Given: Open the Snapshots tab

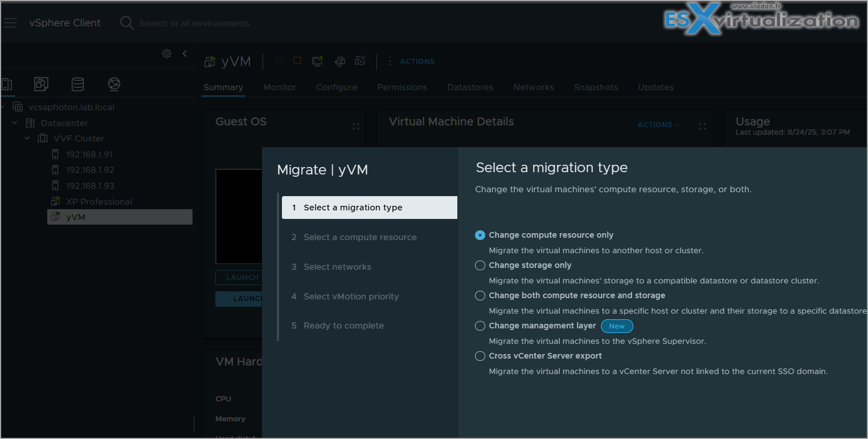Looking at the screenshot, I should point(596,87).
